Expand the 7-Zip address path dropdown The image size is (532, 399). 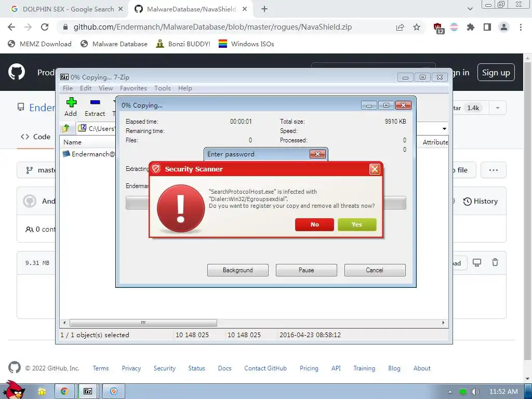click(x=444, y=129)
